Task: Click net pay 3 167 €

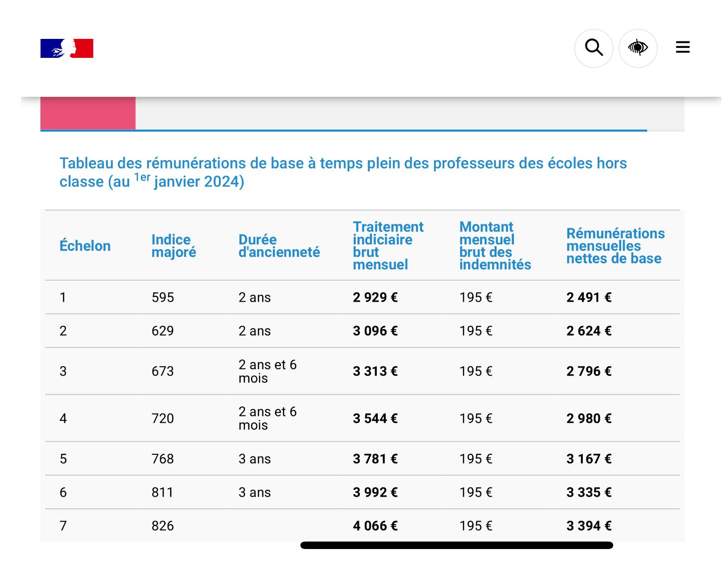Action: pos(589,459)
